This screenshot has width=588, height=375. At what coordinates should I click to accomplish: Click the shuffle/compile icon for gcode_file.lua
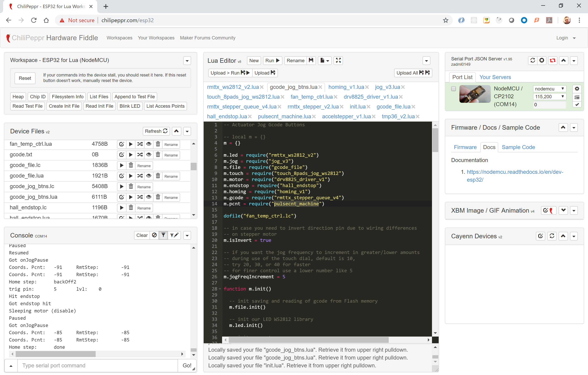point(140,176)
